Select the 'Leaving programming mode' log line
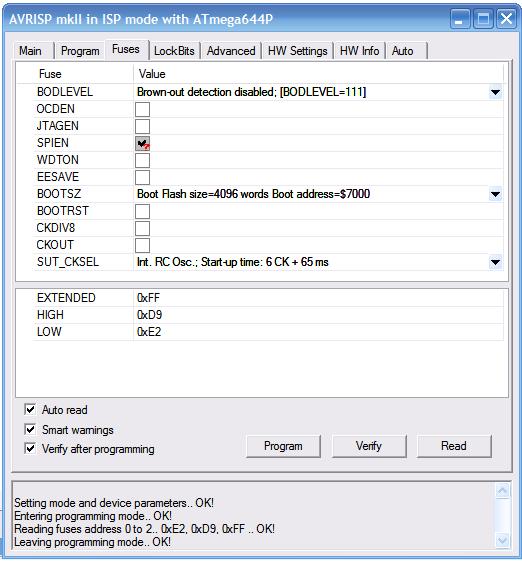The image size is (522, 562). [x=92, y=542]
